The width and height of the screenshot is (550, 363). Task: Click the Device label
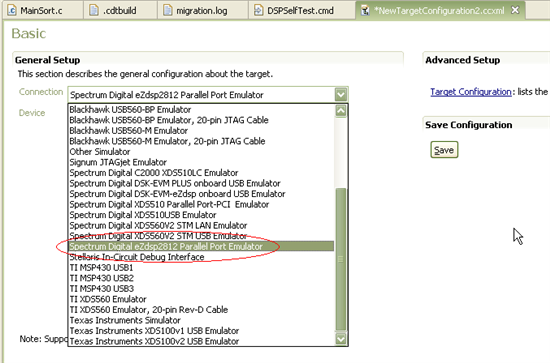(x=32, y=113)
